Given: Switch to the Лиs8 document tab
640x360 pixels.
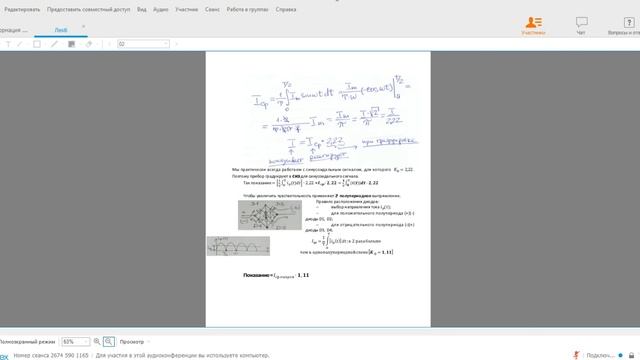Looking at the screenshot, I should coord(61,30).
